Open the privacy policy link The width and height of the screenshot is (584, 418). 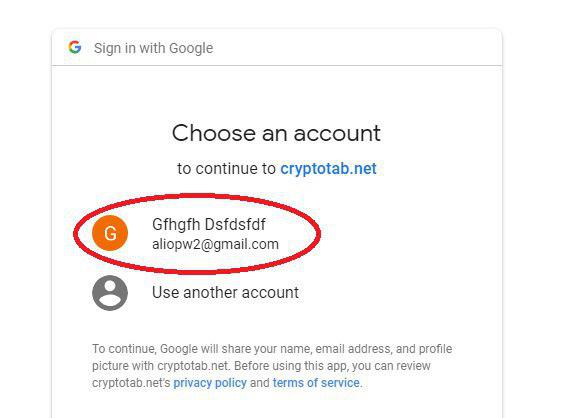click(x=210, y=383)
